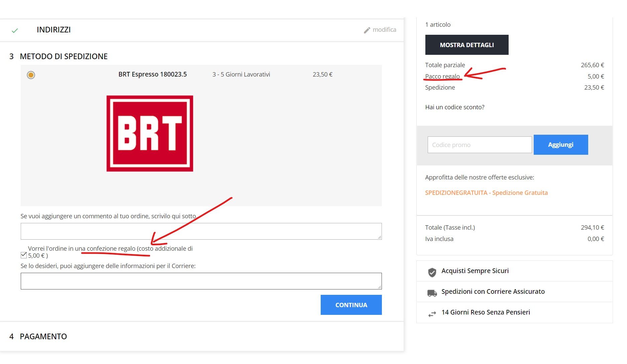The height and width of the screenshot is (364, 627).
Task: Click the BRT Espresso 180023.5 carrier name
Action: pyautogui.click(x=152, y=74)
